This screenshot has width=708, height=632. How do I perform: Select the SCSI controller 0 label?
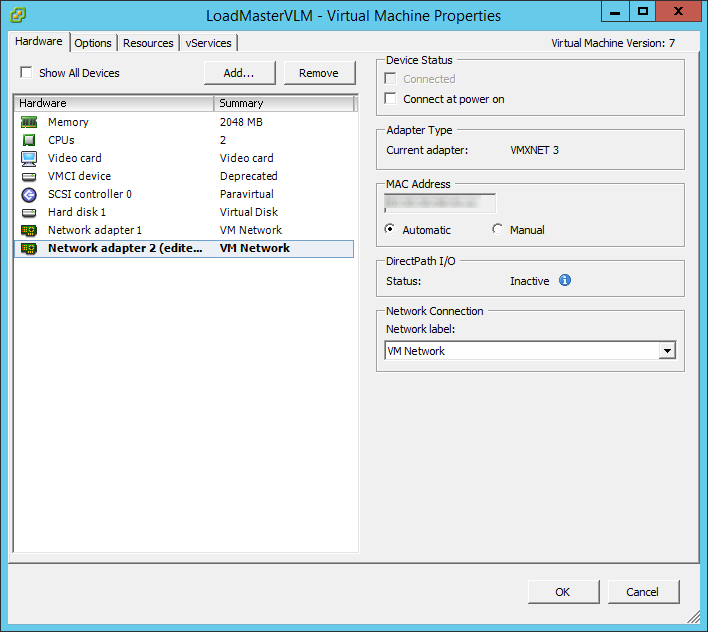click(x=89, y=195)
